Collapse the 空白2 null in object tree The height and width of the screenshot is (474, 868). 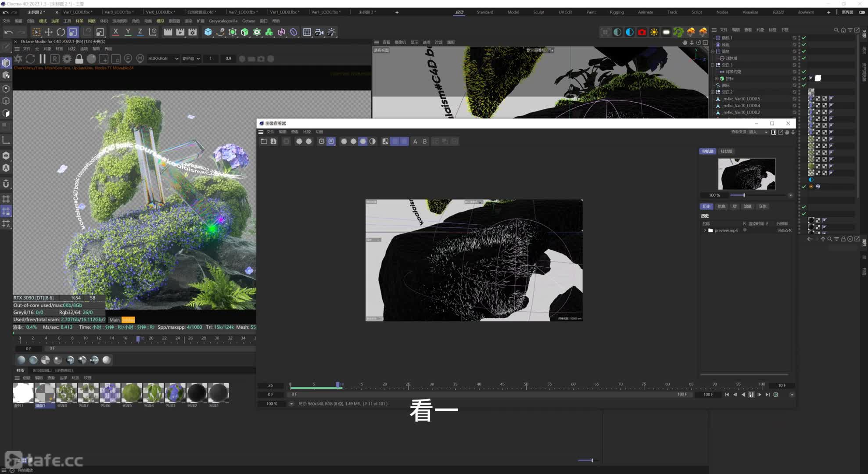click(x=713, y=92)
